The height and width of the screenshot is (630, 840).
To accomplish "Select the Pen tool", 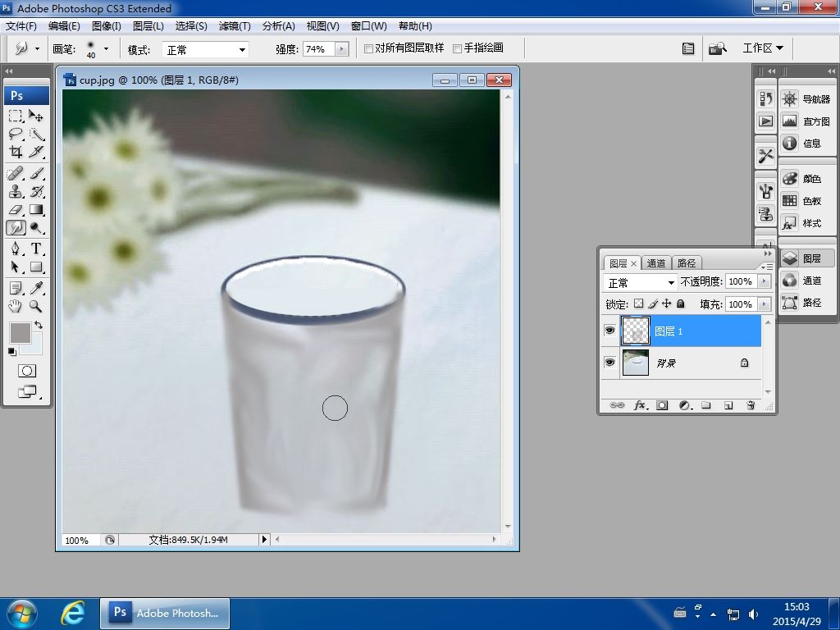I will (x=16, y=249).
